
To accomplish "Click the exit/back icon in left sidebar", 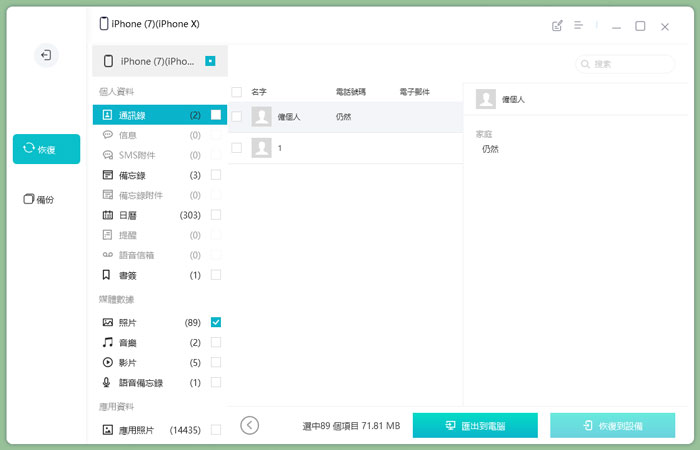I will [x=46, y=55].
